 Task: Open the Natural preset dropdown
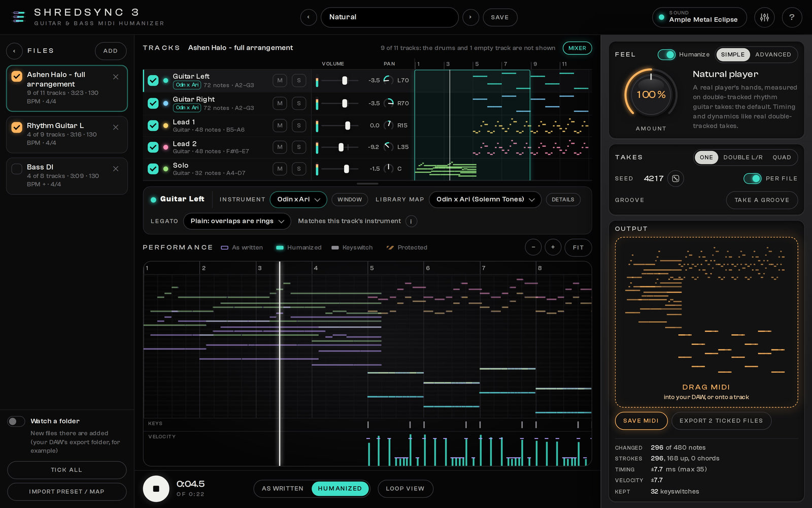pos(389,17)
